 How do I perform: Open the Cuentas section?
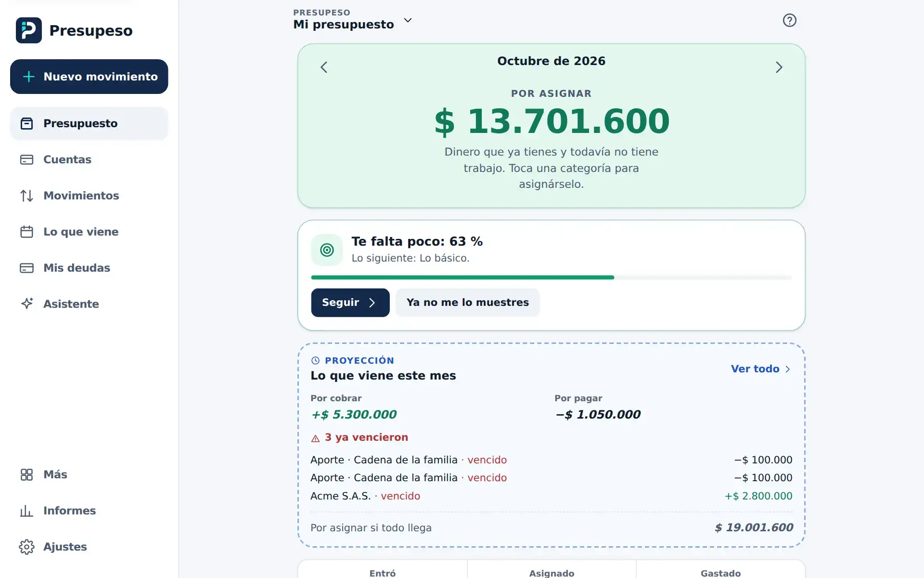click(x=89, y=159)
